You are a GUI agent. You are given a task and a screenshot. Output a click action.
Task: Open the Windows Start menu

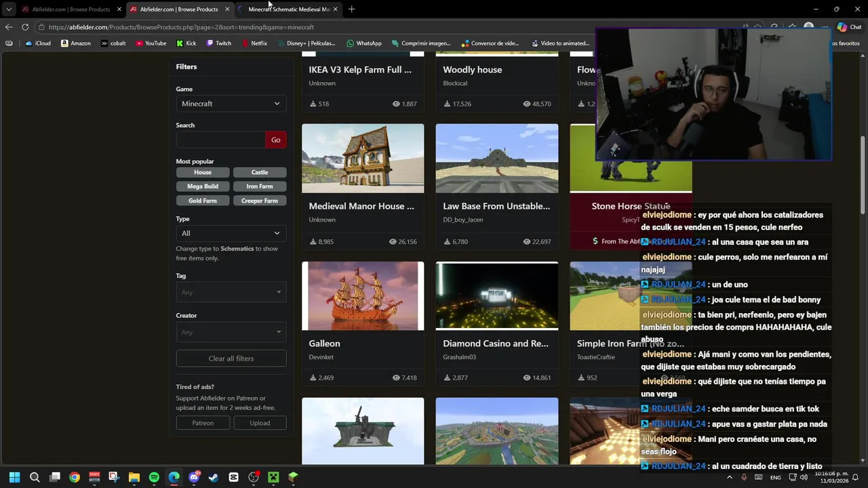tap(14, 477)
